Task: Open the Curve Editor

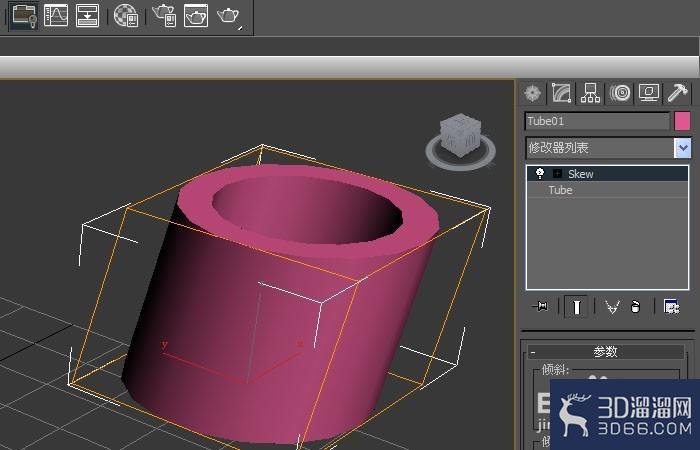Action: (x=56, y=15)
